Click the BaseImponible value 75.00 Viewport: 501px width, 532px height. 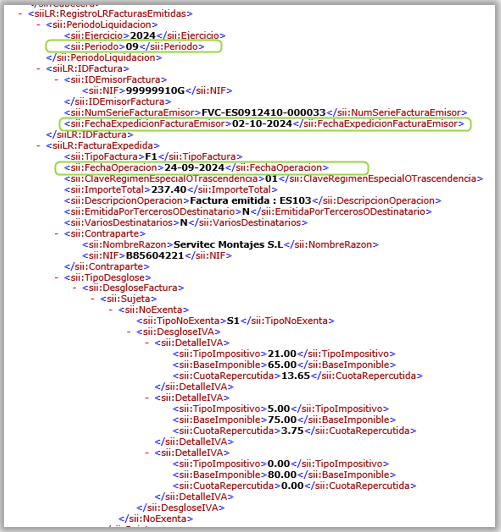point(282,420)
